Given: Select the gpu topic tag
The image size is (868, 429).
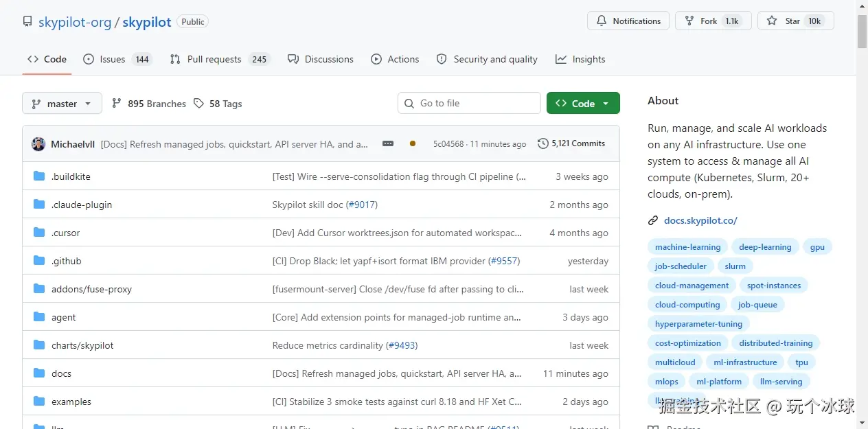Looking at the screenshot, I should tap(817, 247).
